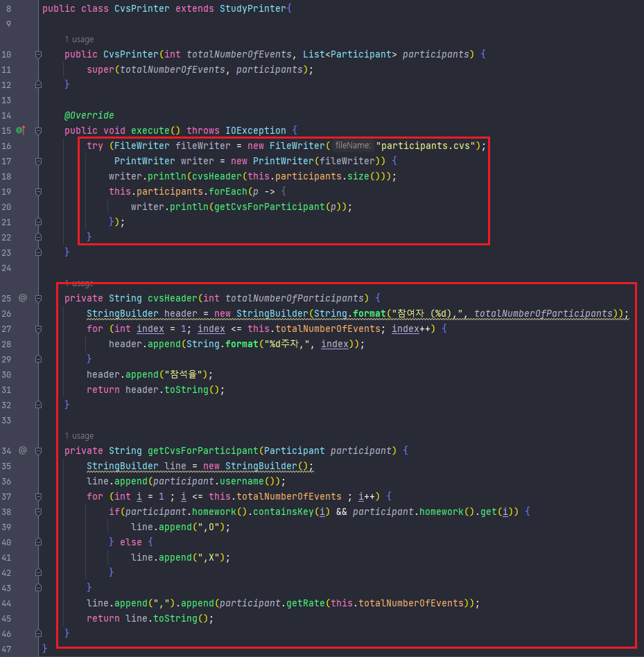The image size is (644, 657).
Task: Click the index++ expression on line 27
Action: pos(411,329)
